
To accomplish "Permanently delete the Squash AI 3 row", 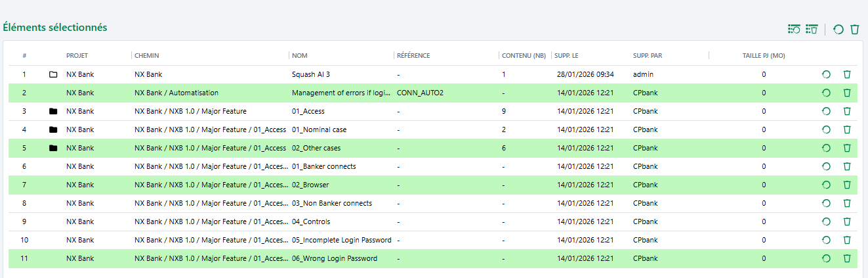I will 847,74.
